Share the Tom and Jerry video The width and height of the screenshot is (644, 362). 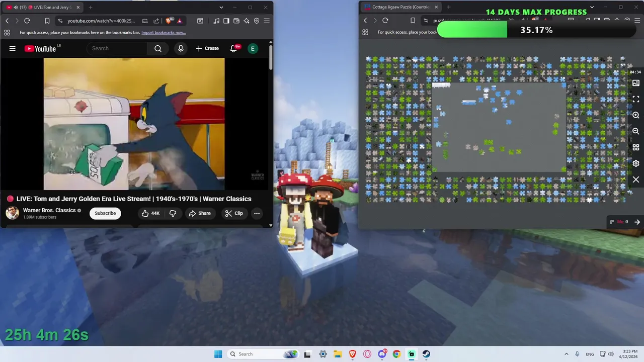coord(200,213)
